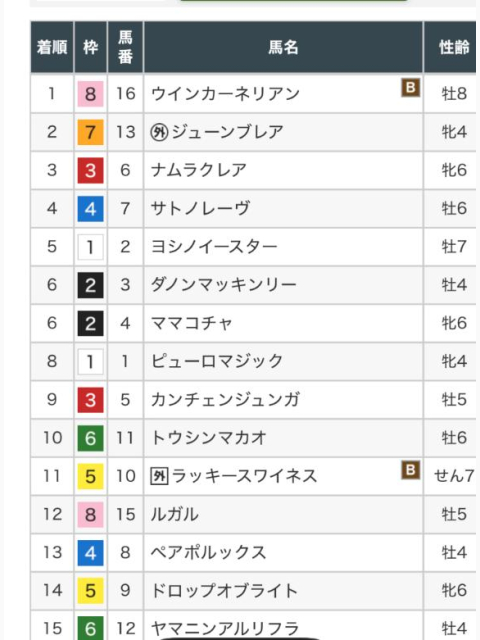Select the orange frame 7 badge
Image resolution: width=480 pixels, height=640 pixels.
tap(90, 132)
